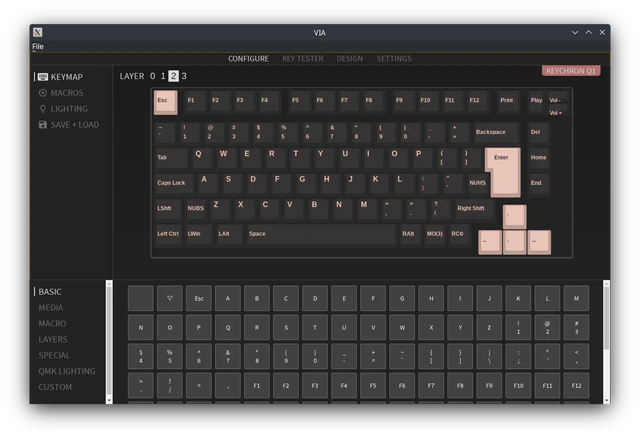Select the Vol - key on layout

(557, 100)
